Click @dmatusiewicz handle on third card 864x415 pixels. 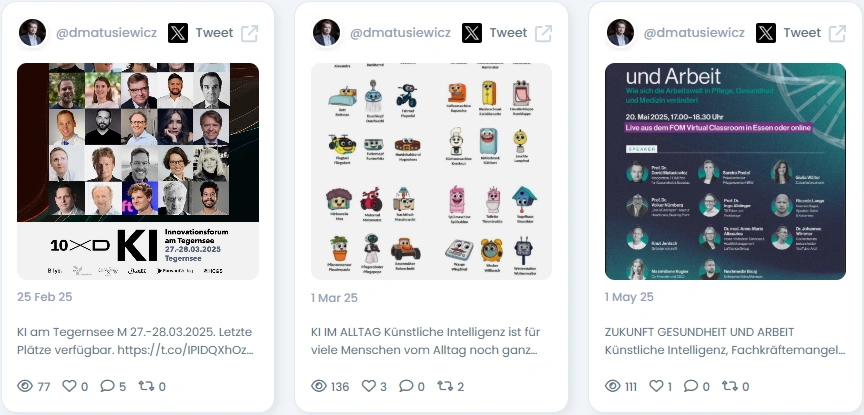(694, 33)
